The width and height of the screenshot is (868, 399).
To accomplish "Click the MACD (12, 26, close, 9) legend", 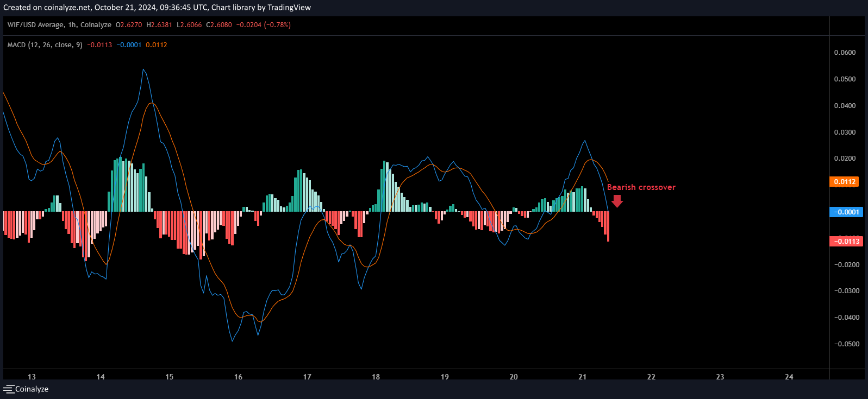I will pos(45,45).
